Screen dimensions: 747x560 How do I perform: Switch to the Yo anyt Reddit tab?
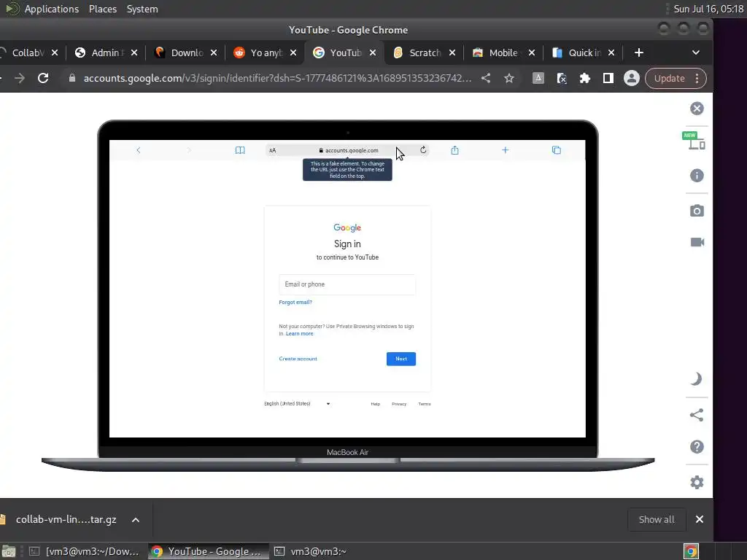pyautogui.click(x=266, y=52)
